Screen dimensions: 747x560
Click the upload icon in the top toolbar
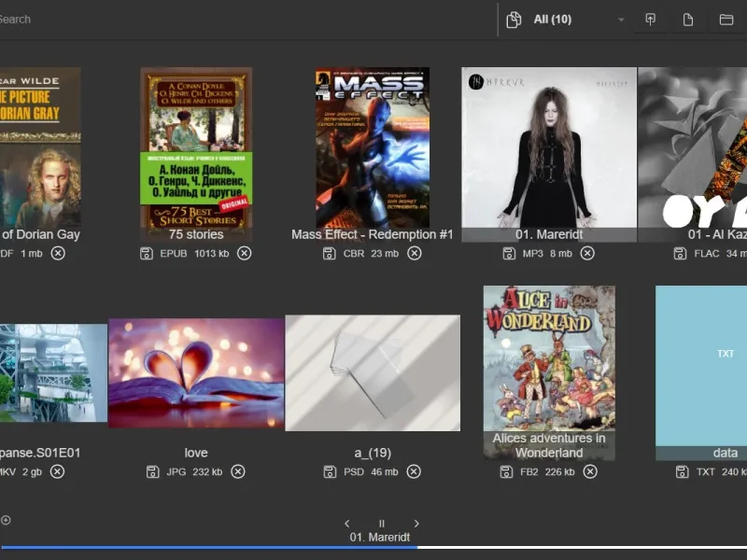(650, 20)
